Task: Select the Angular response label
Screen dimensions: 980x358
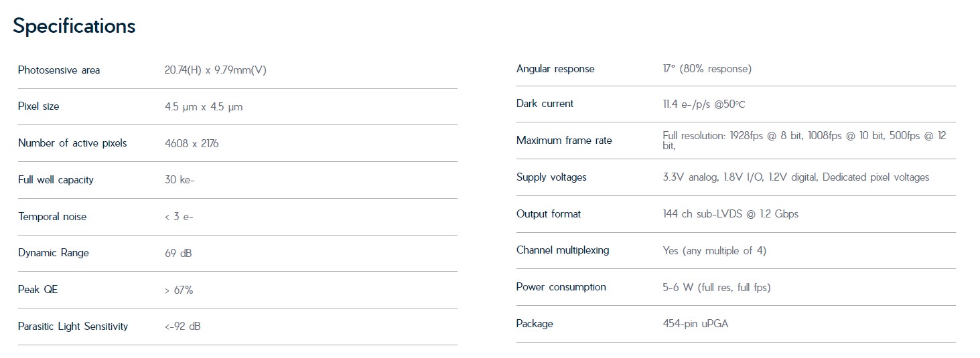Action: click(555, 69)
